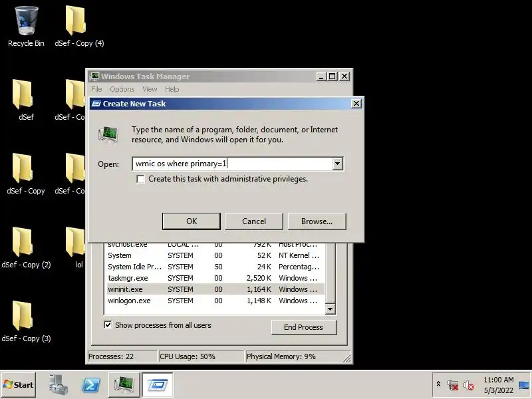Close the Create New Task dialog
This screenshot has height=399, width=532.
click(356, 104)
